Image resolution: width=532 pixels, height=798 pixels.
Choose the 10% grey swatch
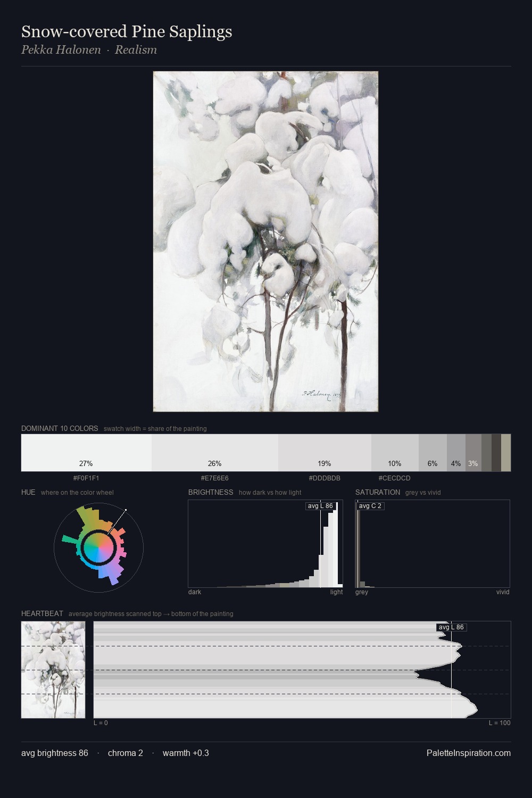click(395, 453)
